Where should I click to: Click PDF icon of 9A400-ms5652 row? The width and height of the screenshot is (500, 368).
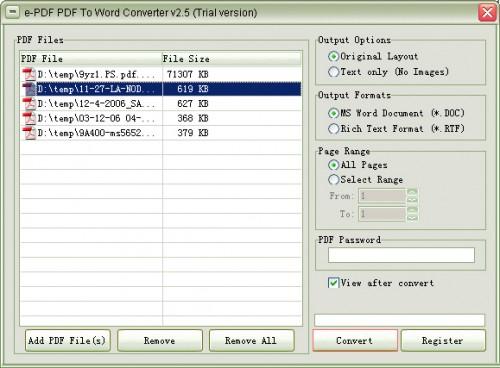click(29, 133)
